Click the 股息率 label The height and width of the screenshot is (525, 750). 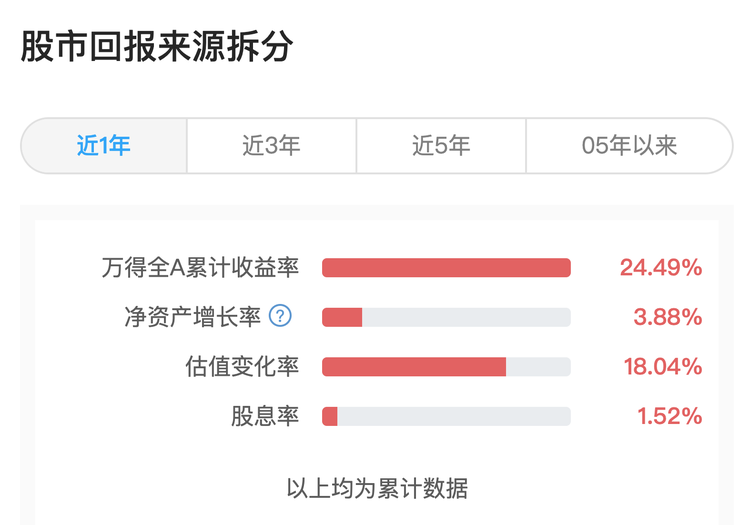[265, 416]
